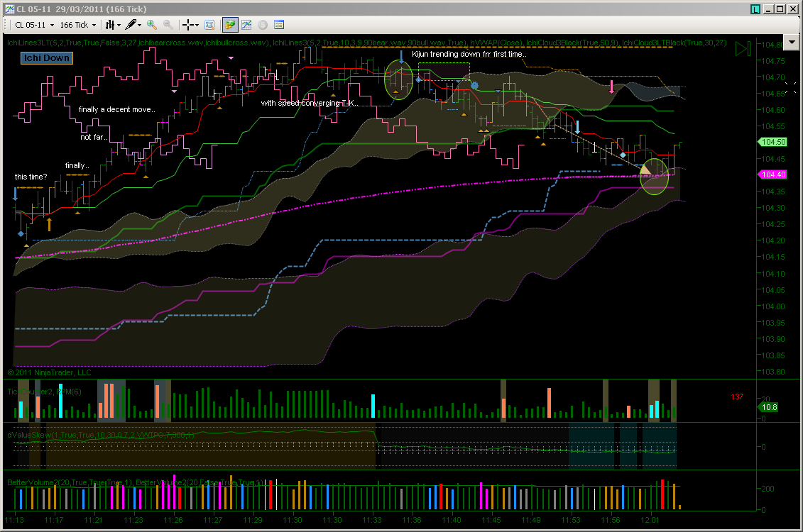This screenshot has height=532, width=803.
Task: Click the green 104.50 current price marker
Action: (x=772, y=142)
